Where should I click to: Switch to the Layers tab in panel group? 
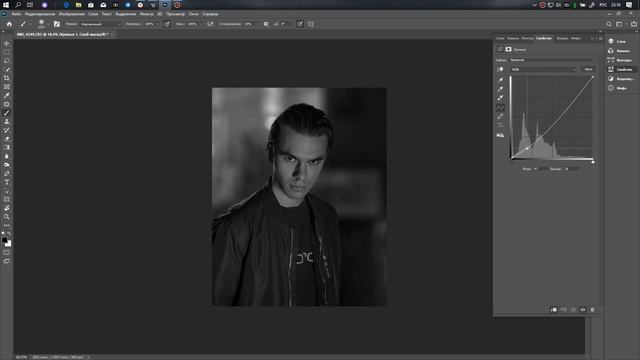point(500,38)
